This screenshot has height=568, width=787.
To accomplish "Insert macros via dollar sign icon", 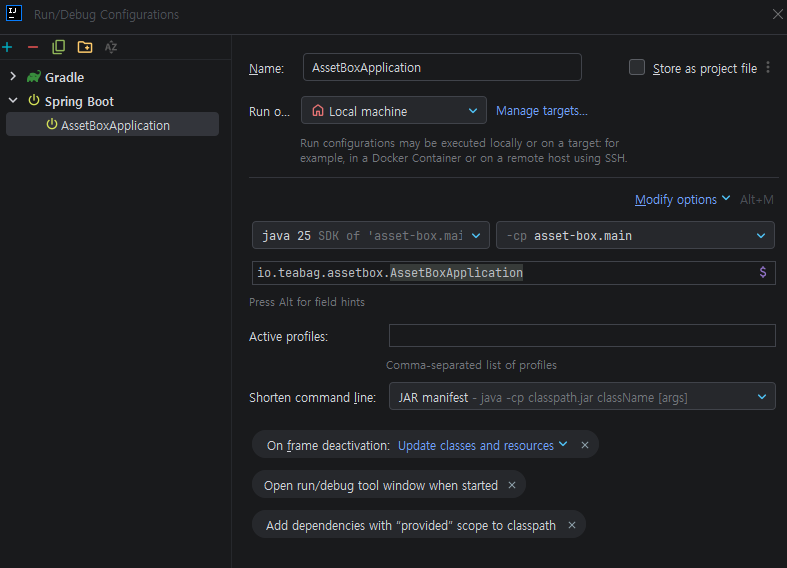I will point(762,272).
